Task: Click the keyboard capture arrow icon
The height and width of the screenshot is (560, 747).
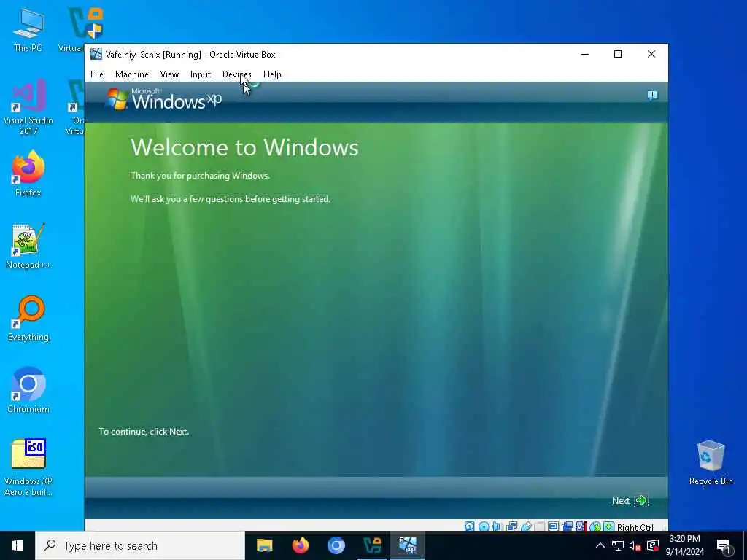Action: coord(609,526)
